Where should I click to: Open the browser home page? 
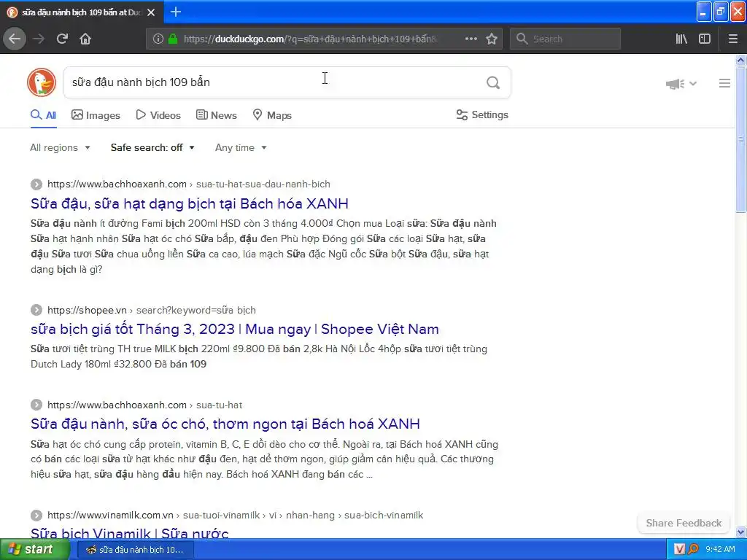(x=85, y=39)
